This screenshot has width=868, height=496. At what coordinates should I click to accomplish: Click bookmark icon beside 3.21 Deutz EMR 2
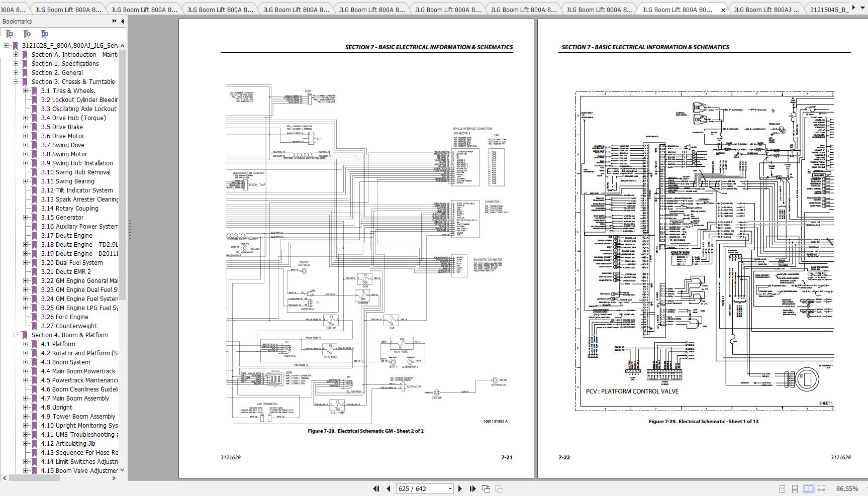click(34, 272)
